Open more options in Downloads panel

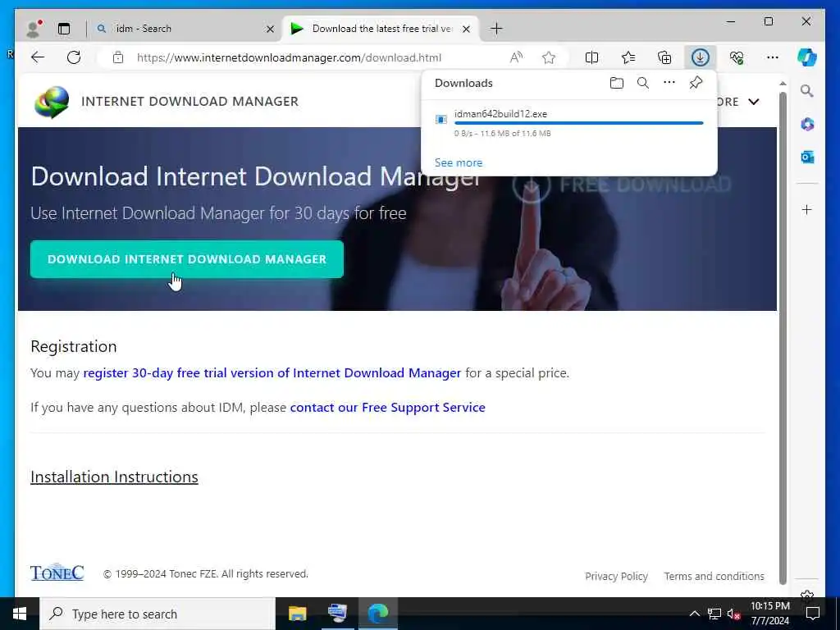click(669, 83)
